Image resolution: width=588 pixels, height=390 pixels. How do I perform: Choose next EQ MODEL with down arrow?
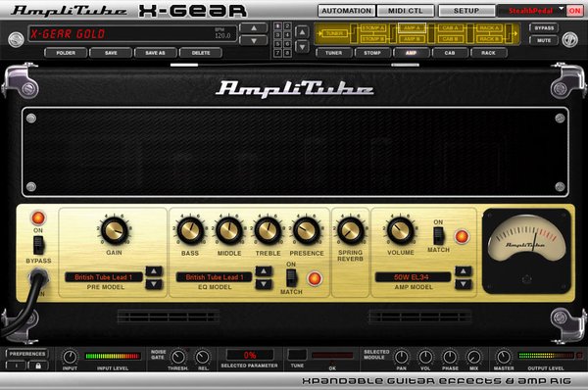pos(264,284)
